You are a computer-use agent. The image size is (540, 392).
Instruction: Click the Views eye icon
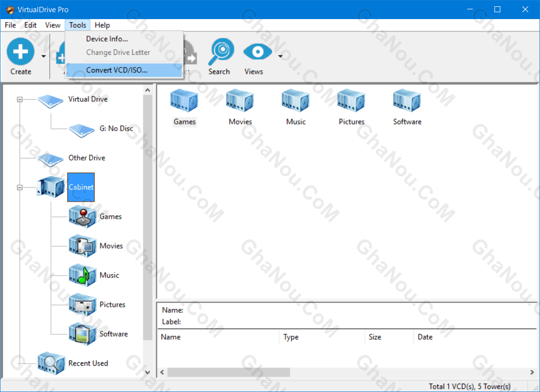point(257,52)
